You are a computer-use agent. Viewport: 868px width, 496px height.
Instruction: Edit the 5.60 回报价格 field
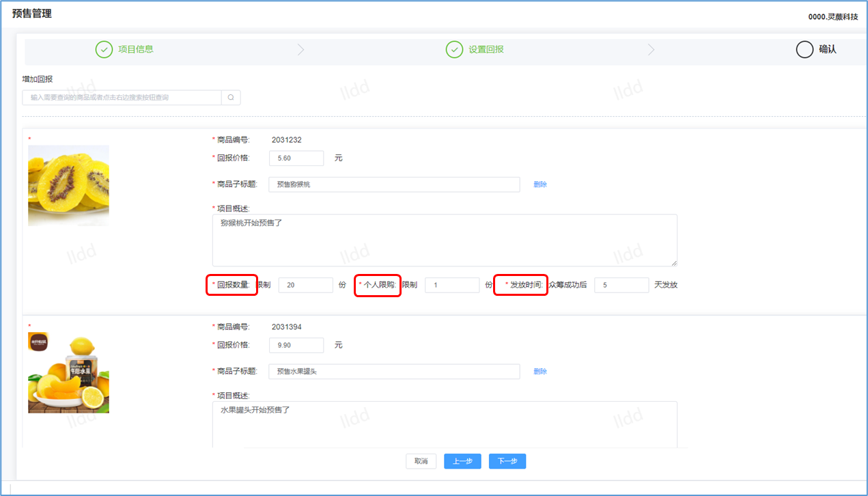(x=296, y=158)
